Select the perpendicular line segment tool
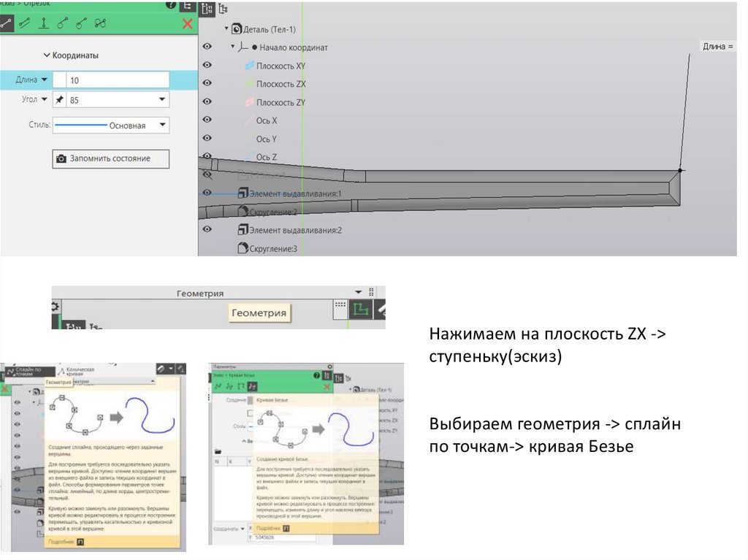This screenshot has width=748, height=560. click(44, 23)
